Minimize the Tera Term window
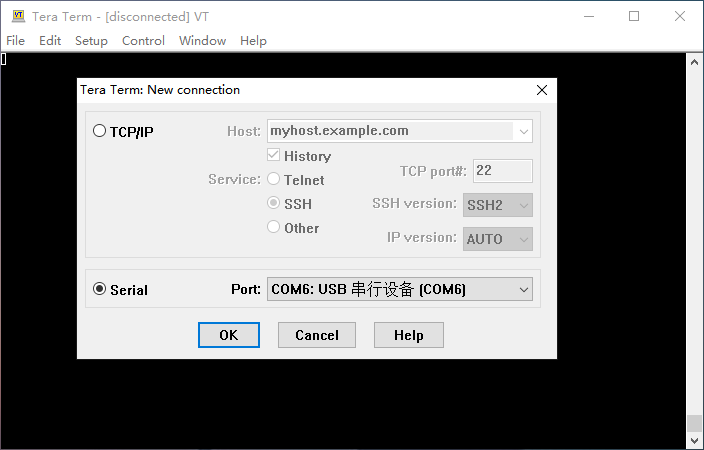704x450 pixels. pos(588,16)
